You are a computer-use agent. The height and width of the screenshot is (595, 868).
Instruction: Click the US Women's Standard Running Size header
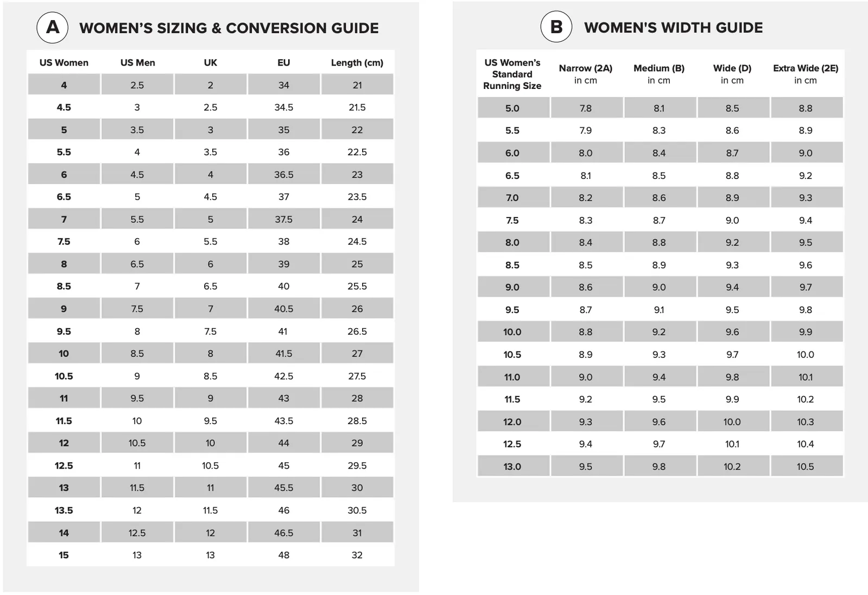pos(512,74)
